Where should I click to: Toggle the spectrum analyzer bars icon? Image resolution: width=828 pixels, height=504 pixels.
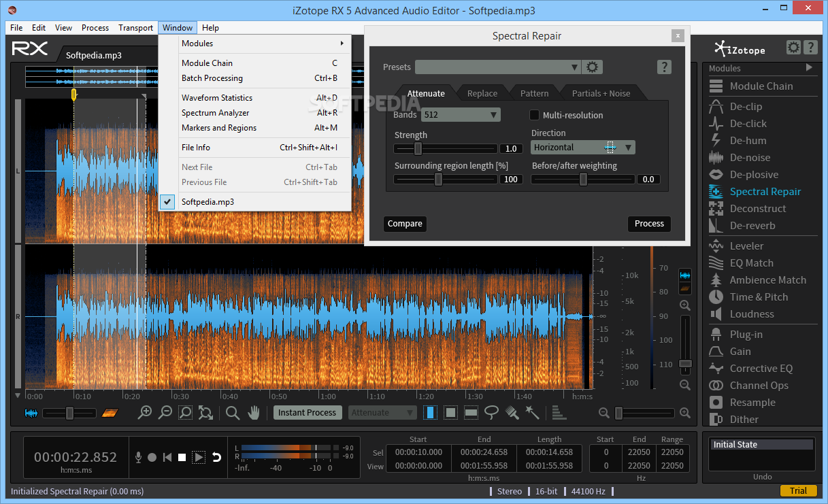(559, 412)
